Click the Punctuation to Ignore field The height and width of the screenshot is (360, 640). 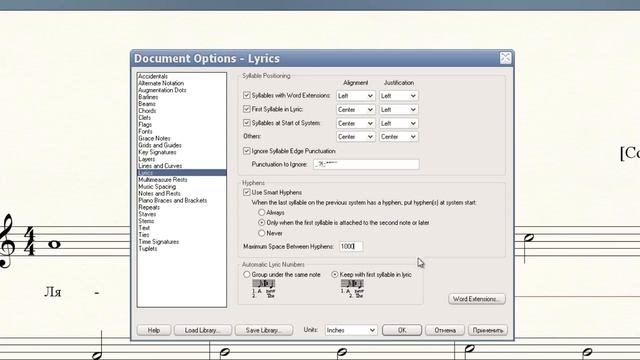point(366,164)
